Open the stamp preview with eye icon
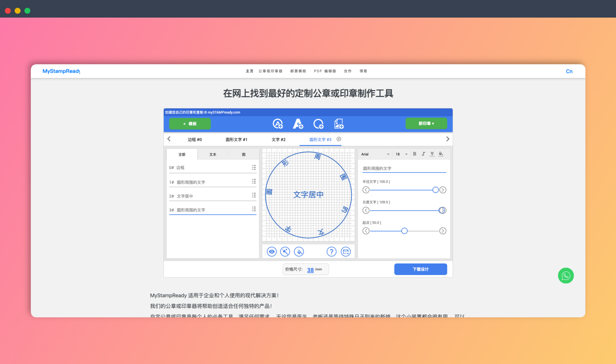This screenshot has height=364, width=616. point(271,251)
